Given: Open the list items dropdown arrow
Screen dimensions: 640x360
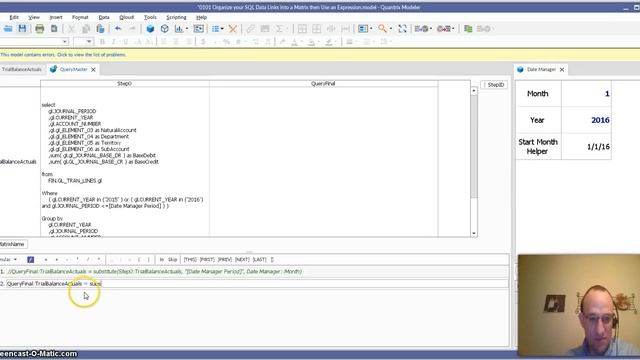Looking at the screenshot, I should [222, 29].
